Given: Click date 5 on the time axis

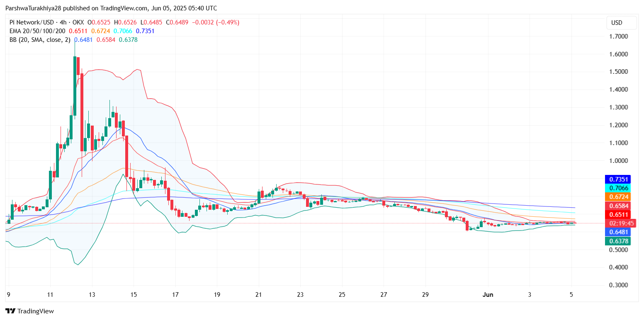Looking at the screenshot, I should point(571,295).
